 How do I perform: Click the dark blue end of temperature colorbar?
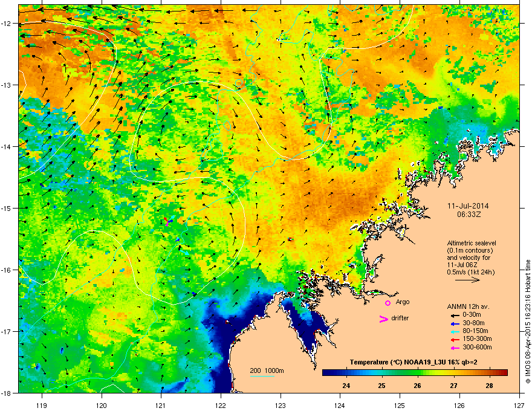(x=328, y=373)
